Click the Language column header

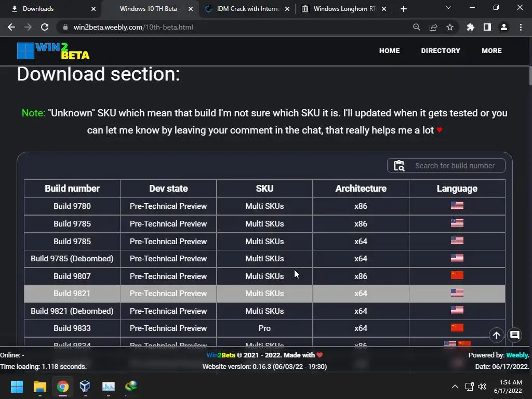coord(457,188)
